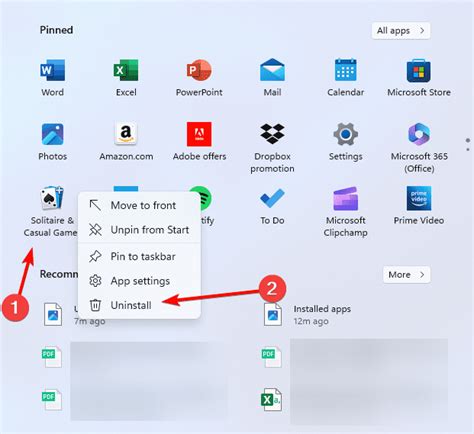Open App settings from context menu
This screenshot has height=434, width=474.
click(x=139, y=281)
